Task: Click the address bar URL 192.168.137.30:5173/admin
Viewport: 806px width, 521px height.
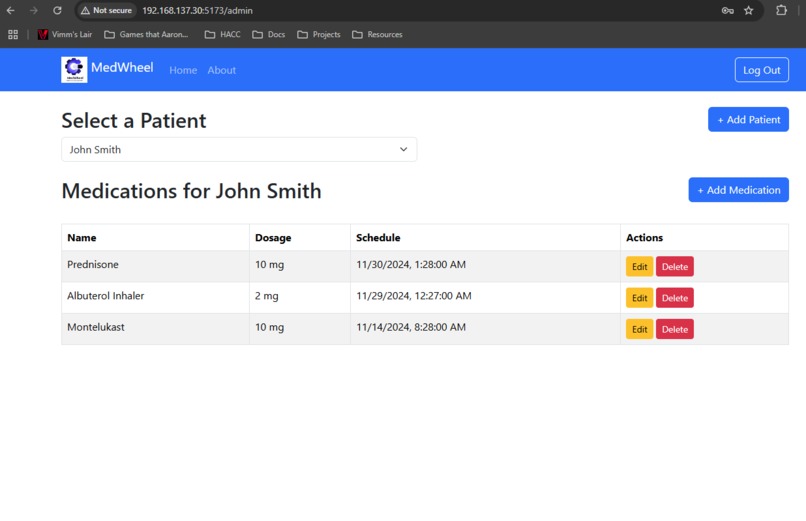Action: pos(197,10)
